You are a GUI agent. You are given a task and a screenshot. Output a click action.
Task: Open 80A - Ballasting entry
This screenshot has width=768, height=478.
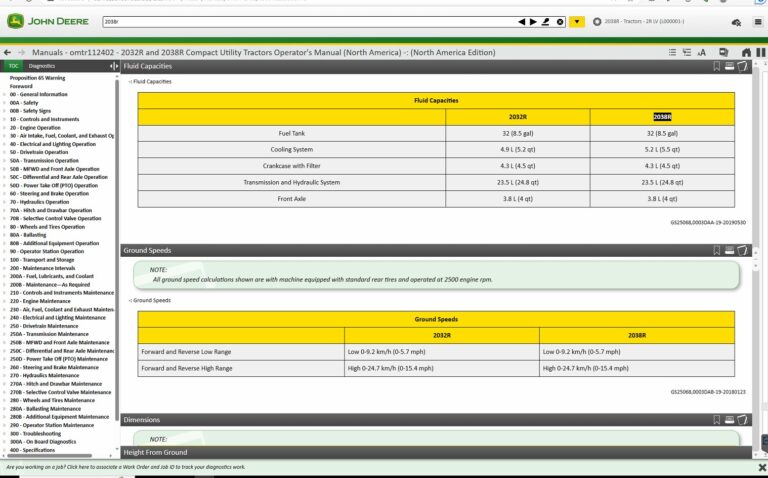28,235
